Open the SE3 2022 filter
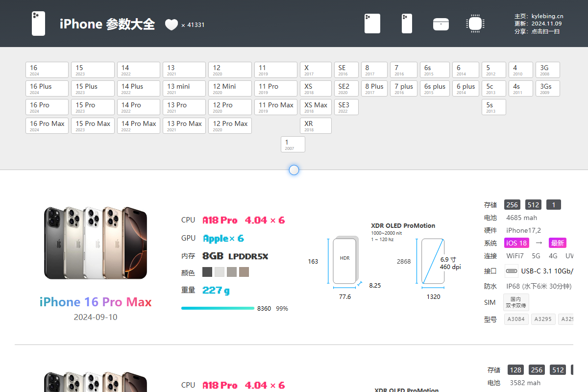Viewport: 588px width, 392px height. (x=346, y=107)
